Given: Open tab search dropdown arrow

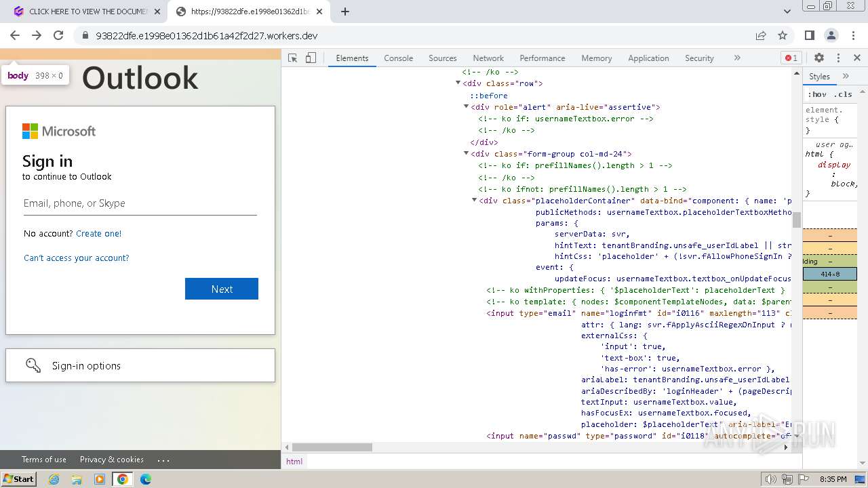Looking at the screenshot, I should [787, 12].
